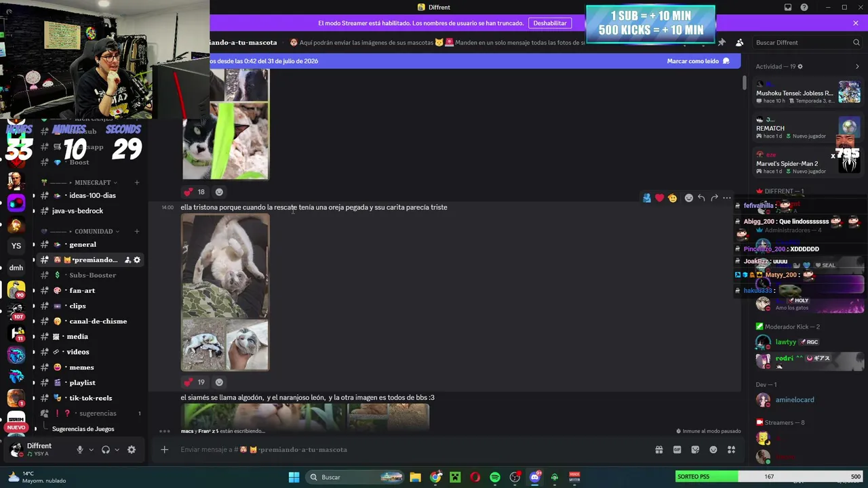Open the YS server icon
Image resolution: width=868 pixels, height=488 pixels.
pyautogui.click(x=16, y=246)
